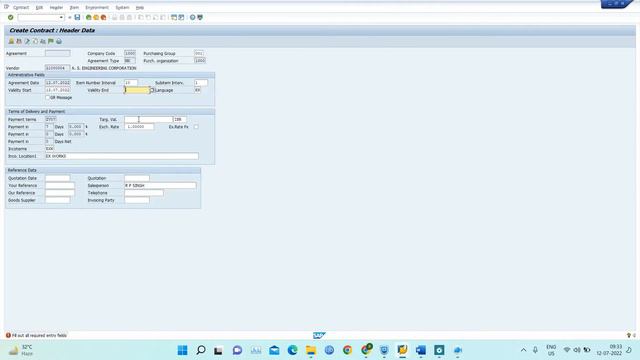640x360 pixels.
Task: Open Microsoft Edge from the taskbar
Action: coord(292,350)
